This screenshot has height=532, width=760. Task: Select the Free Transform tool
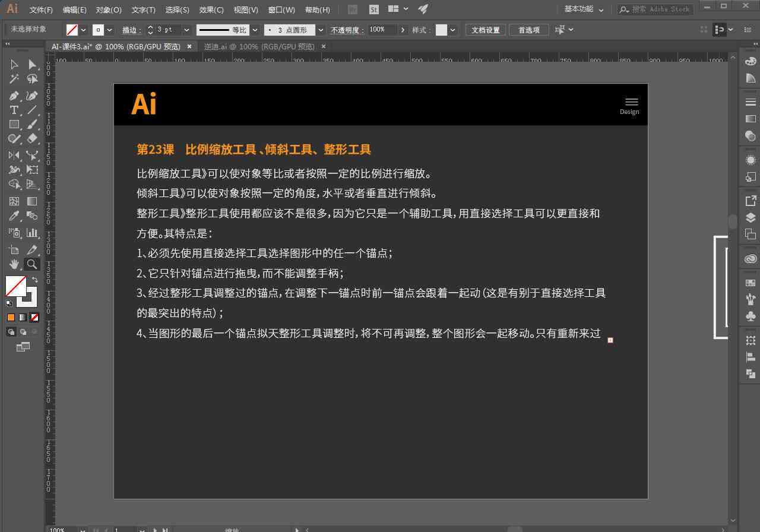[x=32, y=170]
